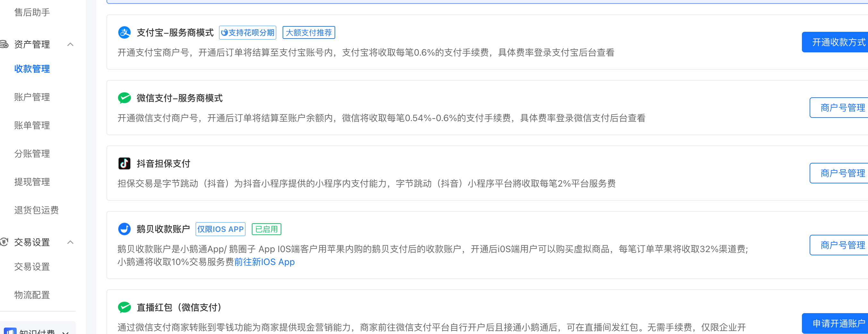Click the Alipay 支付宝 service icon
The image size is (868, 334).
124,33
